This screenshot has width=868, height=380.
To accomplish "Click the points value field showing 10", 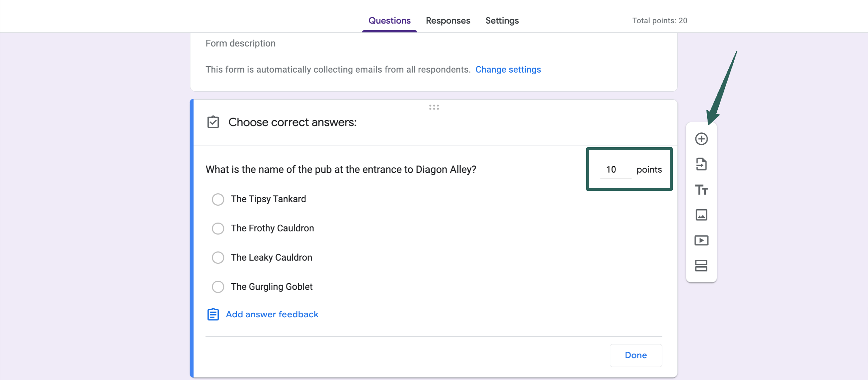I will 615,170.
